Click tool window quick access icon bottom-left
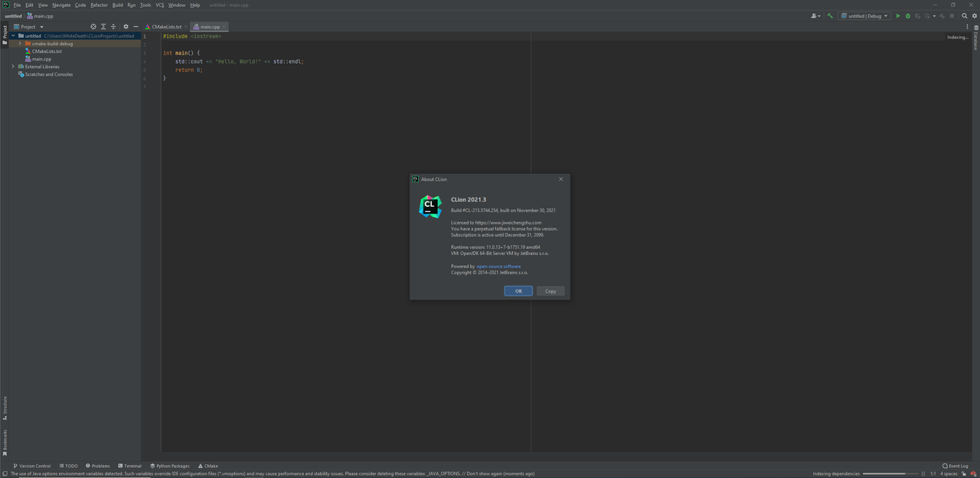 point(5,473)
